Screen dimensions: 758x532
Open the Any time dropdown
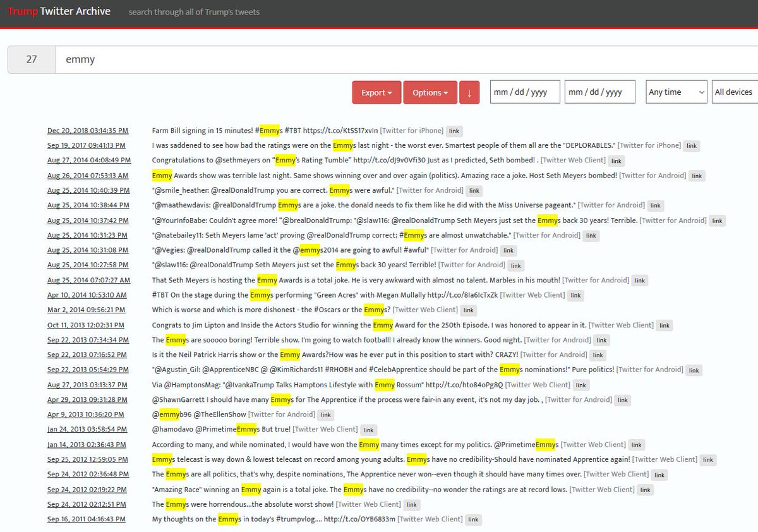[x=677, y=92]
